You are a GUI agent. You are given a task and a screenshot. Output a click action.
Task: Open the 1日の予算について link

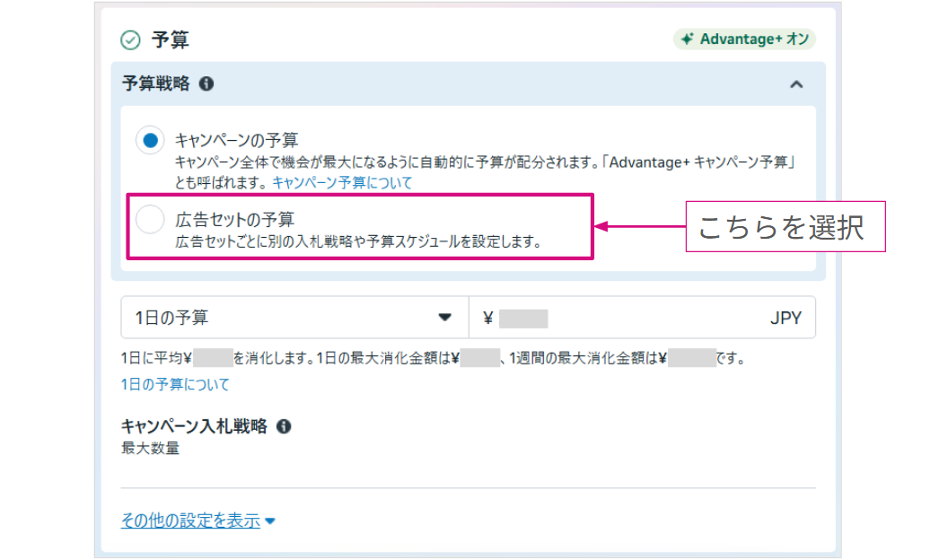[x=175, y=384]
